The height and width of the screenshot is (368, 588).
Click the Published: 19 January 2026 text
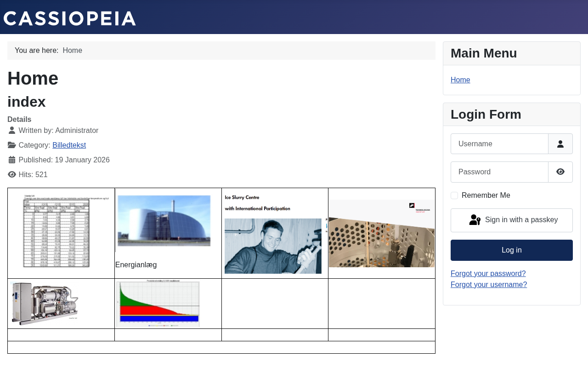[64, 160]
